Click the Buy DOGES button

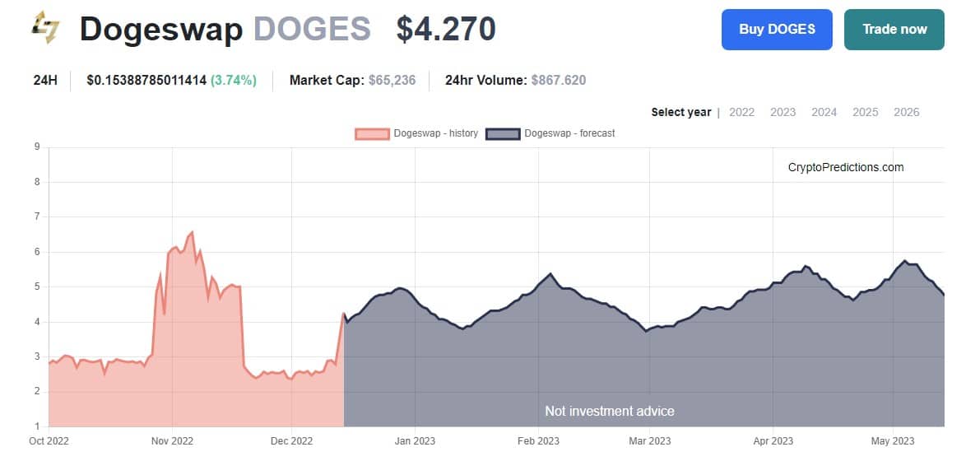[776, 29]
